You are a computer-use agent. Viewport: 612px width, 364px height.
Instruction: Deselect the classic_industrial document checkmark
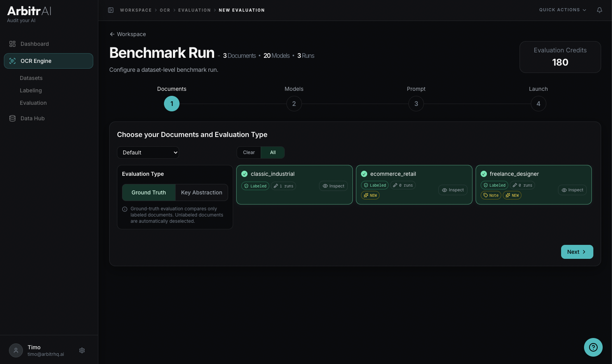[x=244, y=174]
